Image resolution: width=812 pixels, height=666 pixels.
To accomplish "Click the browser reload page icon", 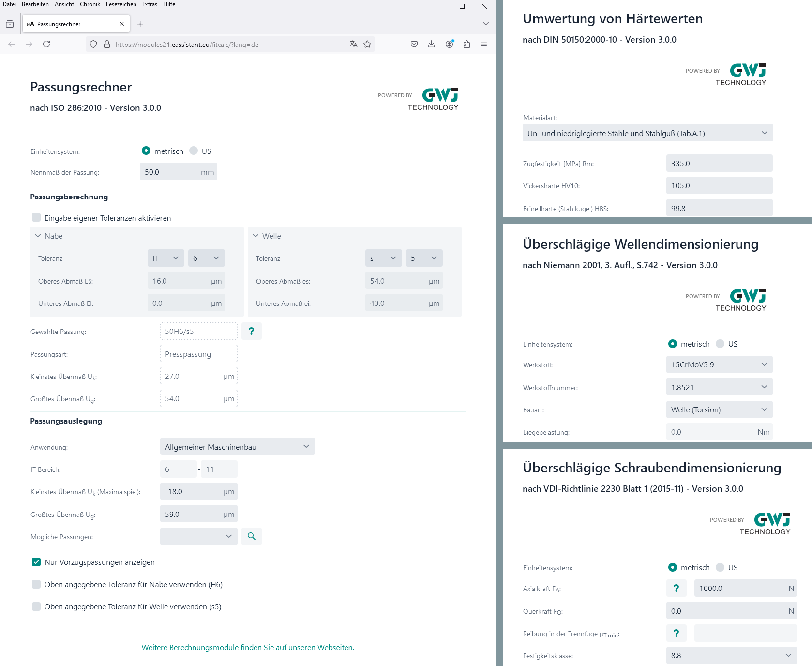I will coord(46,44).
